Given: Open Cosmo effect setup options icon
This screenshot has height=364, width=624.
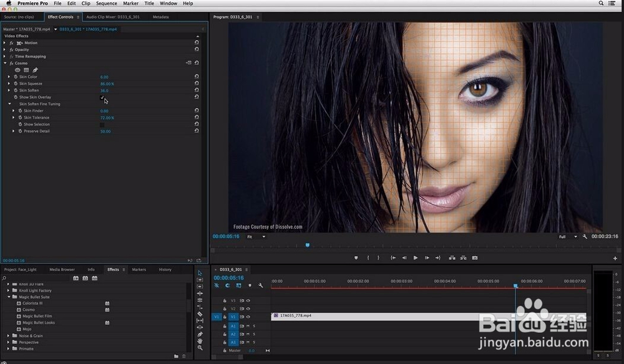Looking at the screenshot, I should point(188,63).
